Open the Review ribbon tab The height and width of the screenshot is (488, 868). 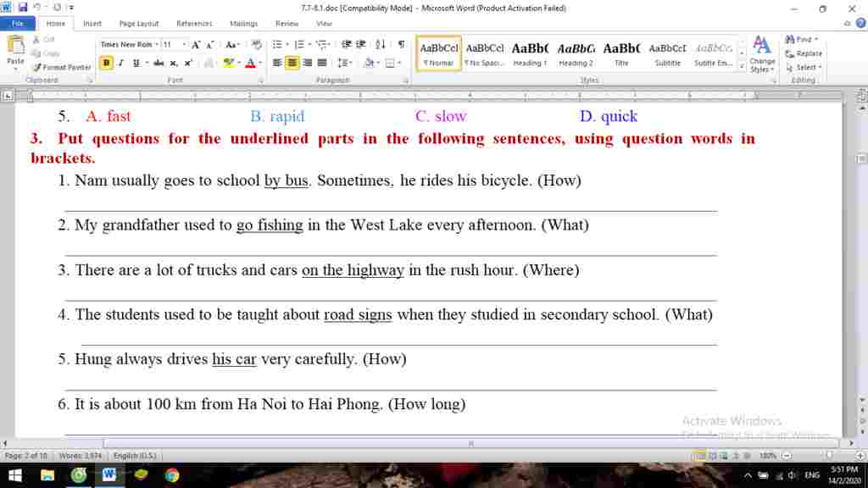287,24
